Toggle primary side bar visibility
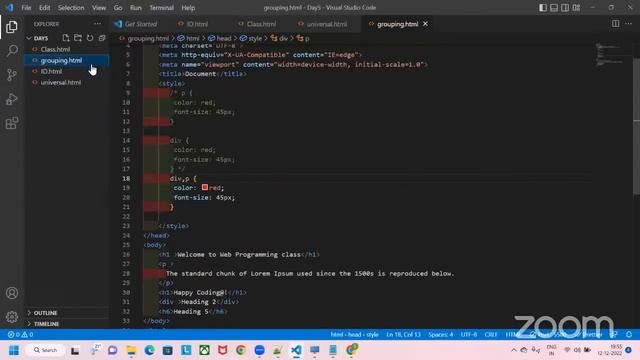The height and width of the screenshot is (360, 640). coord(543,8)
